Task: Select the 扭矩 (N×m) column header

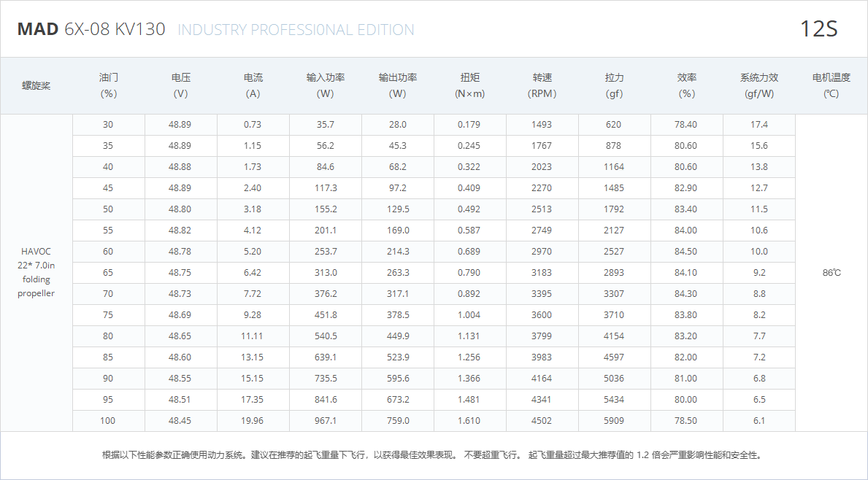Action: pyautogui.click(x=469, y=86)
